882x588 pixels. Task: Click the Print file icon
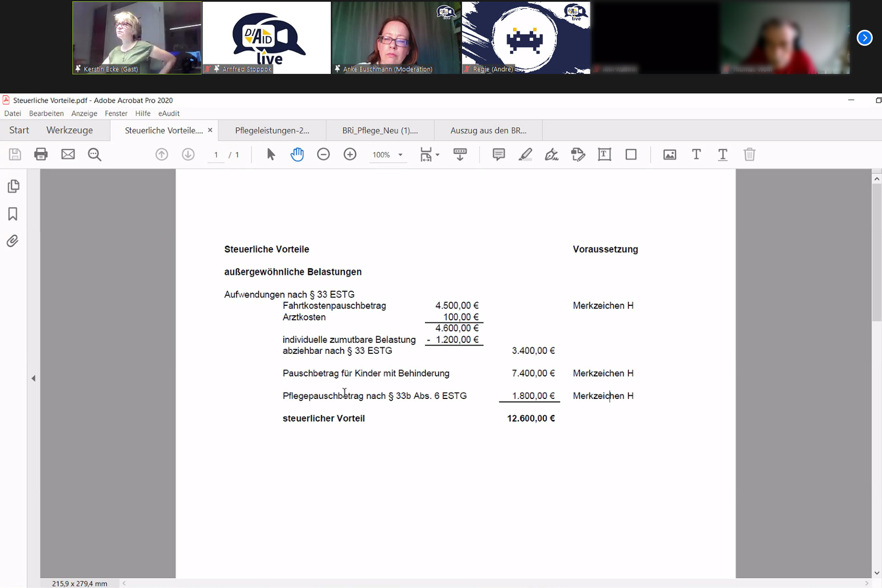click(41, 154)
